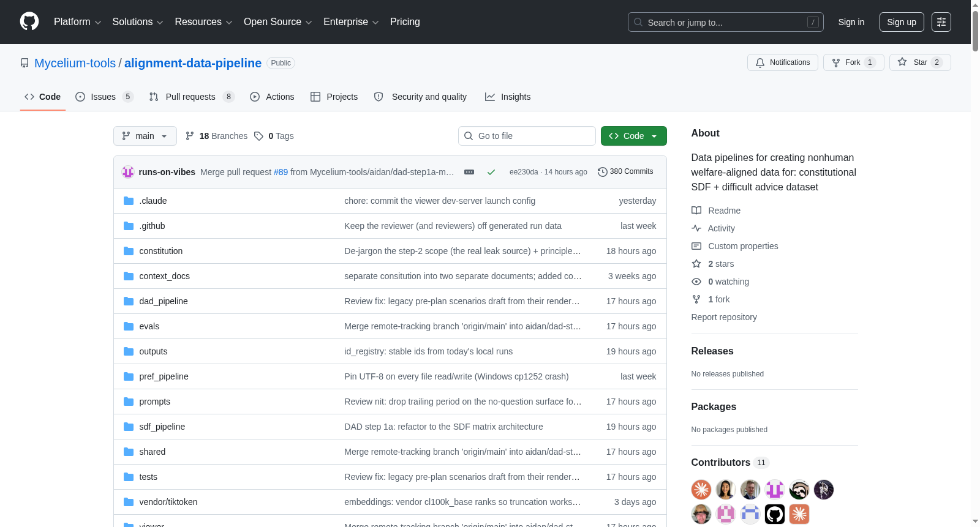This screenshot has height=527, width=980.
Task: Open the green Code dropdown button
Action: click(634, 136)
